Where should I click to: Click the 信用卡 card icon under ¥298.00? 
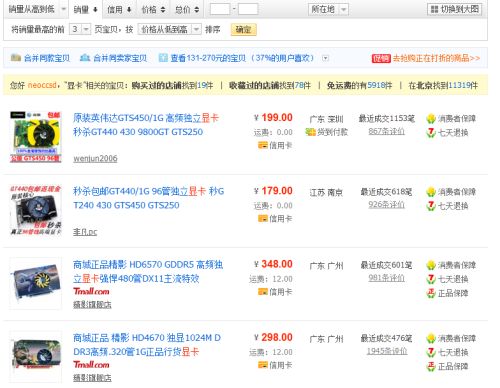[263, 365]
